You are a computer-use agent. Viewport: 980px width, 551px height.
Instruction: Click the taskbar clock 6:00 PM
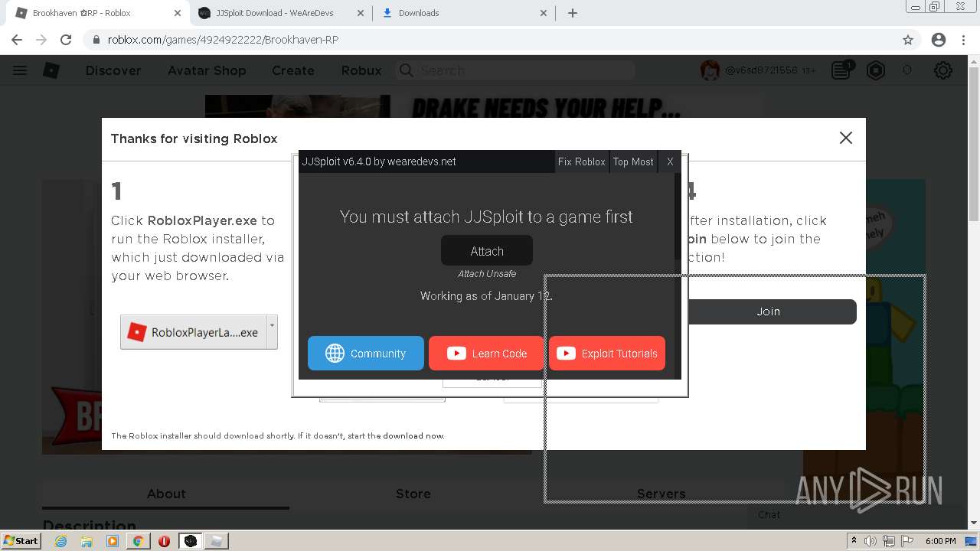point(940,541)
